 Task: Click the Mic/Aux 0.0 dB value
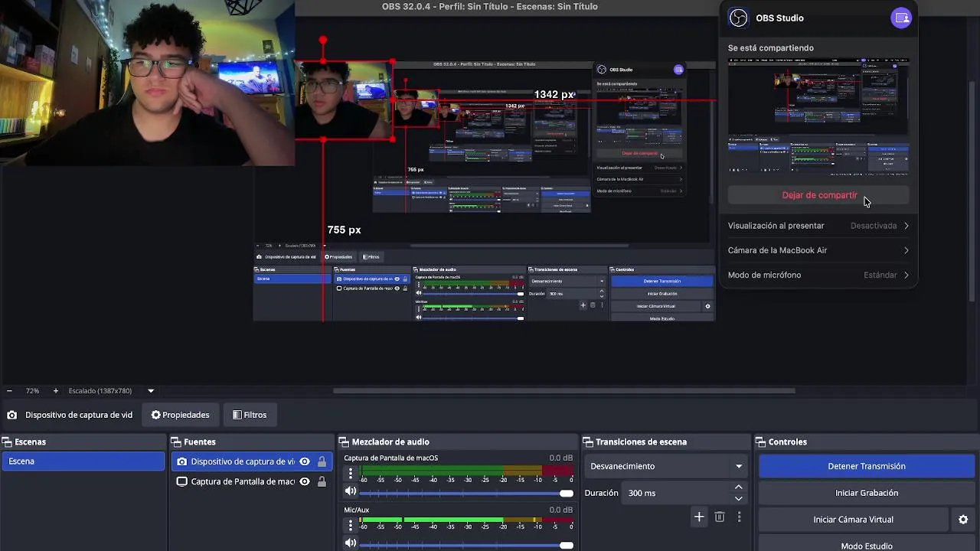pyautogui.click(x=560, y=510)
